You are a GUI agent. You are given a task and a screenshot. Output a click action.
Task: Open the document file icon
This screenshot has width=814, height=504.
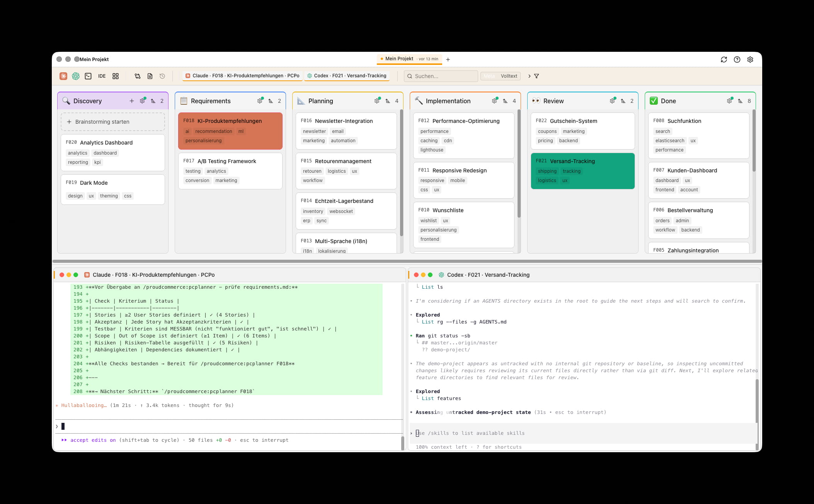coord(150,76)
